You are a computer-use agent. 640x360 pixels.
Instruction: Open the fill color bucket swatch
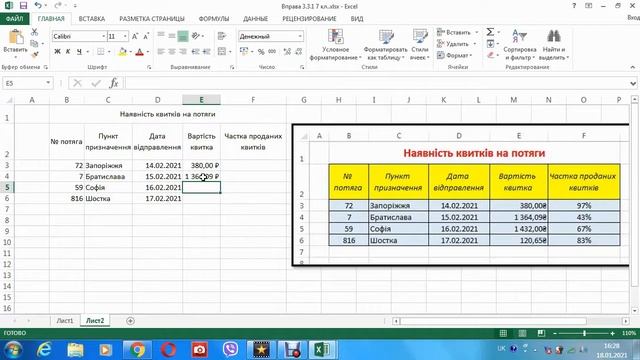(x=122, y=51)
